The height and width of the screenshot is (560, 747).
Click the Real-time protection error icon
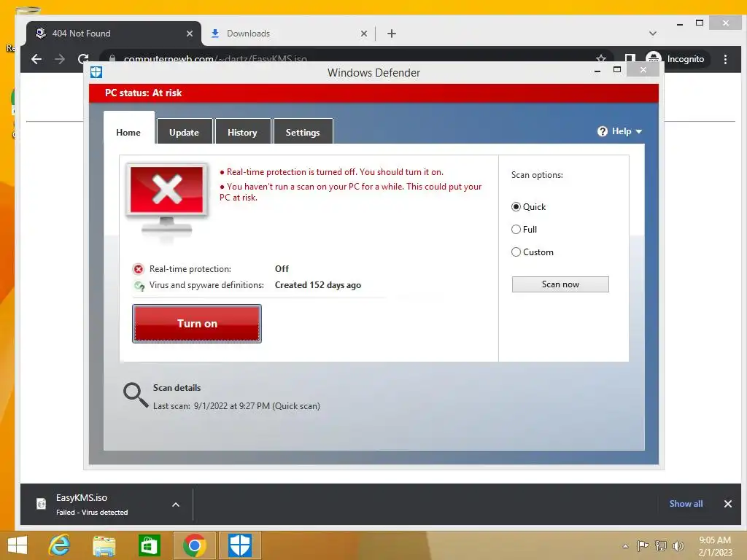pyautogui.click(x=138, y=269)
